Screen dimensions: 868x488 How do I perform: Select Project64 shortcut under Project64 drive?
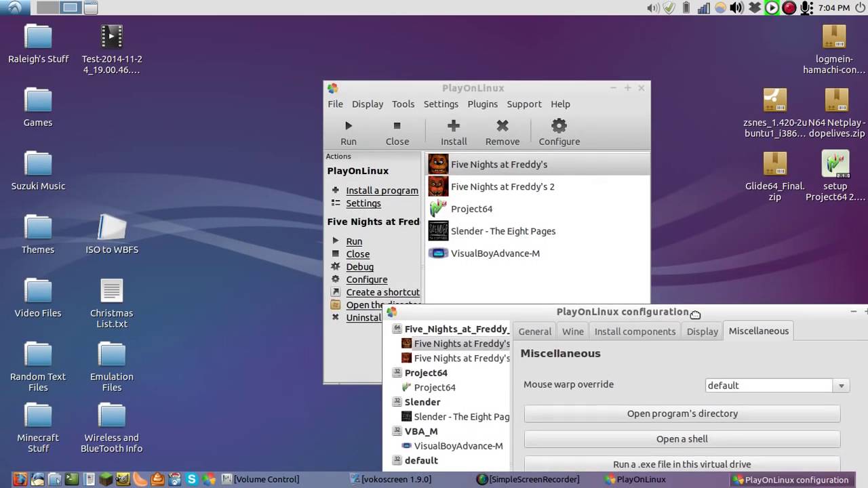pos(435,388)
